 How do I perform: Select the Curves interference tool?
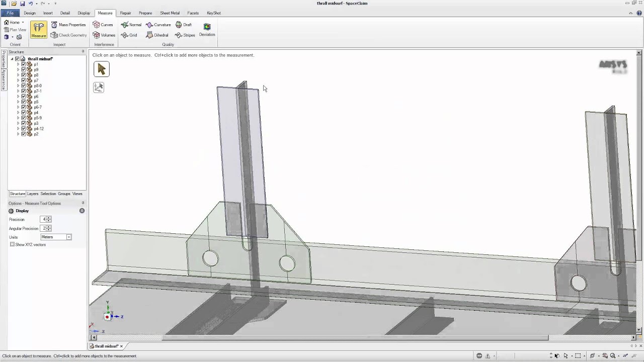pyautogui.click(x=103, y=25)
